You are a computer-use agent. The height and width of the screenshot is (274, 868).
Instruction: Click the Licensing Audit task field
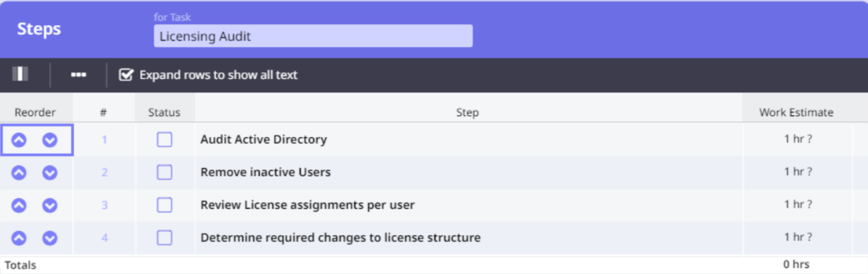(313, 37)
